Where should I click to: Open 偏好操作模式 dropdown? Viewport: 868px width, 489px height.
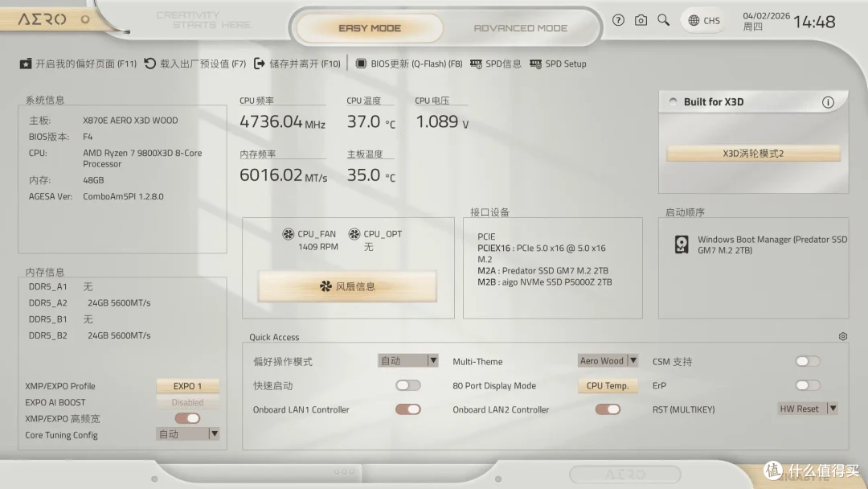coord(408,360)
